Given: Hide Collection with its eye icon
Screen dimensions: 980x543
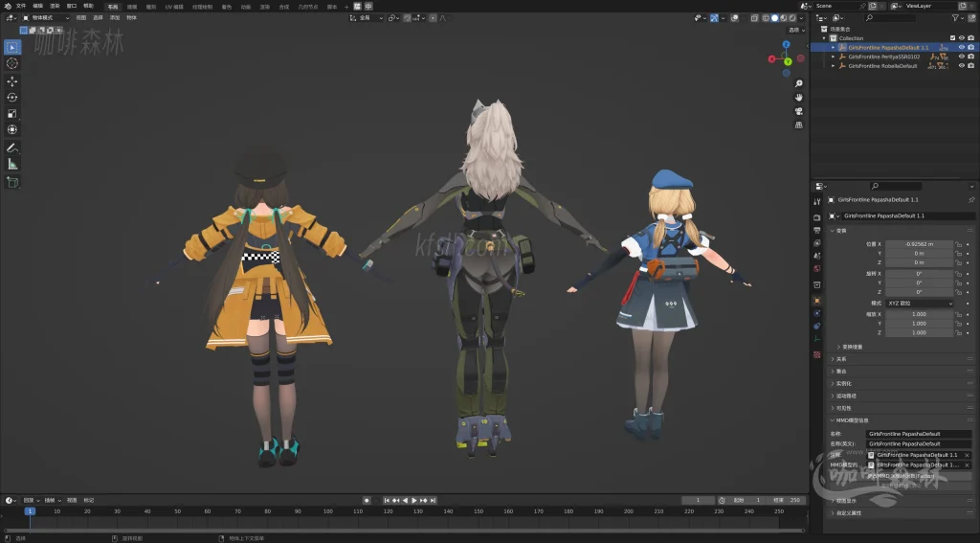Looking at the screenshot, I should click(961, 38).
